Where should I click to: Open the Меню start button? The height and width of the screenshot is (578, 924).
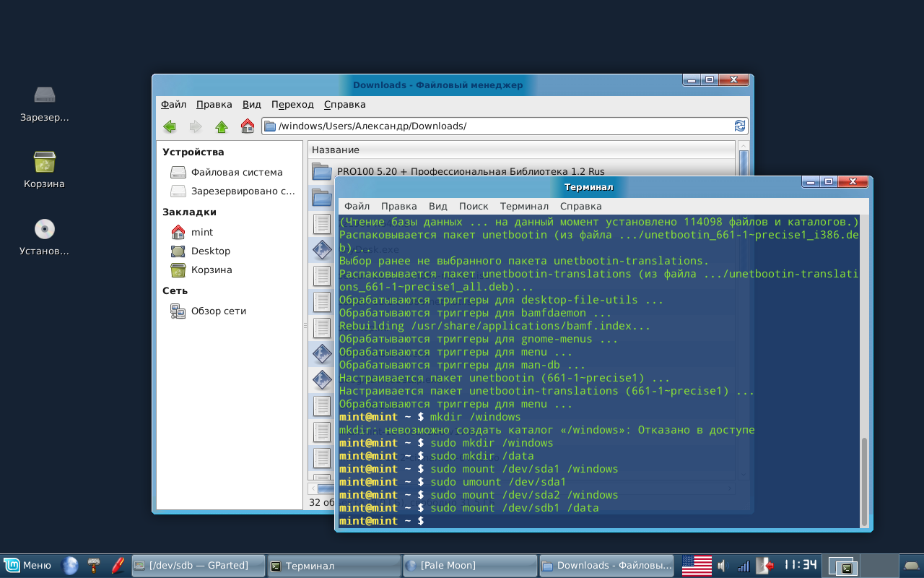click(27, 565)
